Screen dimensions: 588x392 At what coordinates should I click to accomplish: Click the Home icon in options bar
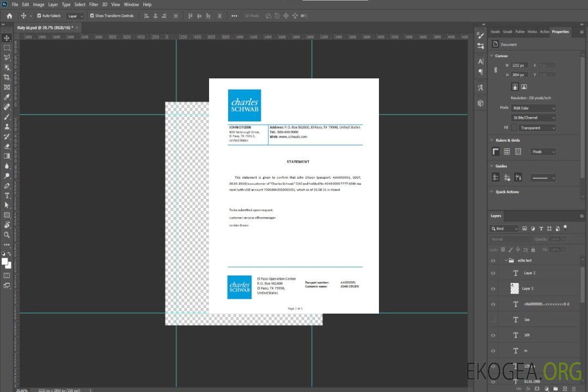coord(9,16)
